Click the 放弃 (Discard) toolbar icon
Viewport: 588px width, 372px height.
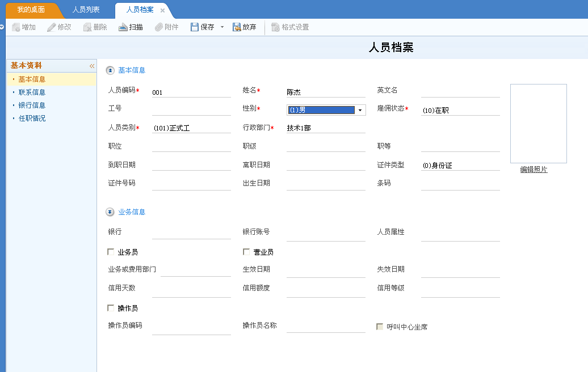(244, 27)
